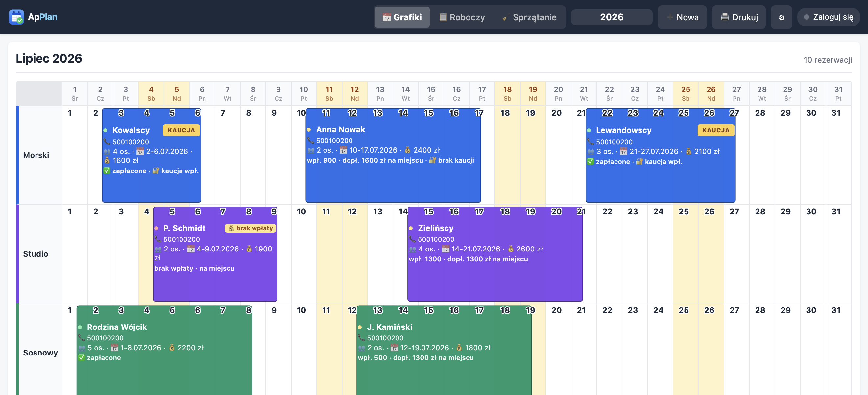Screen dimensions: 868x395
Task: Open the Sprzątanie tab
Action: click(x=529, y=17)
